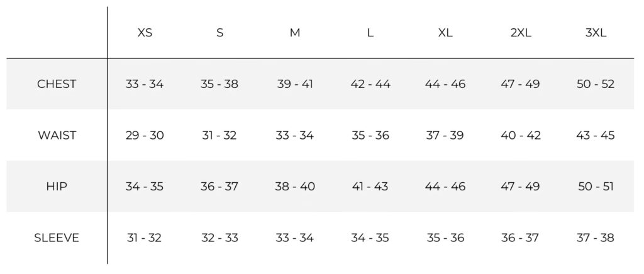Select waist measurement for size XS
Image resolution: width=644 pixels, height=274 pixels.
tap(145, 136)
